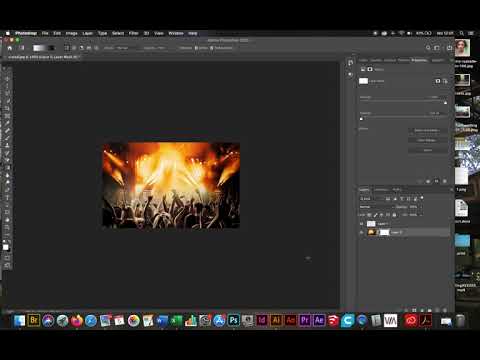Screen dimensions: 480x360
Task: Select the Horizontal Type tool
Action: tap(7, 197)
